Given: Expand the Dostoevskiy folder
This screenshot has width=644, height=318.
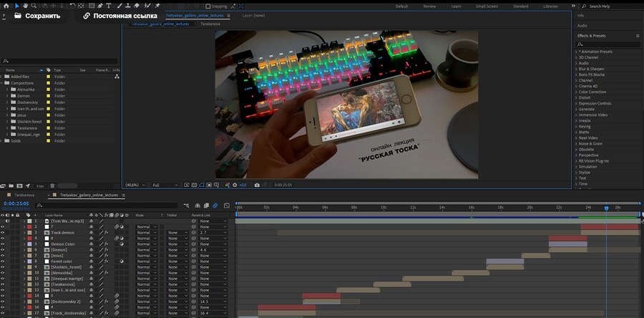Looking at the screenshot, I should coord(7,102).
